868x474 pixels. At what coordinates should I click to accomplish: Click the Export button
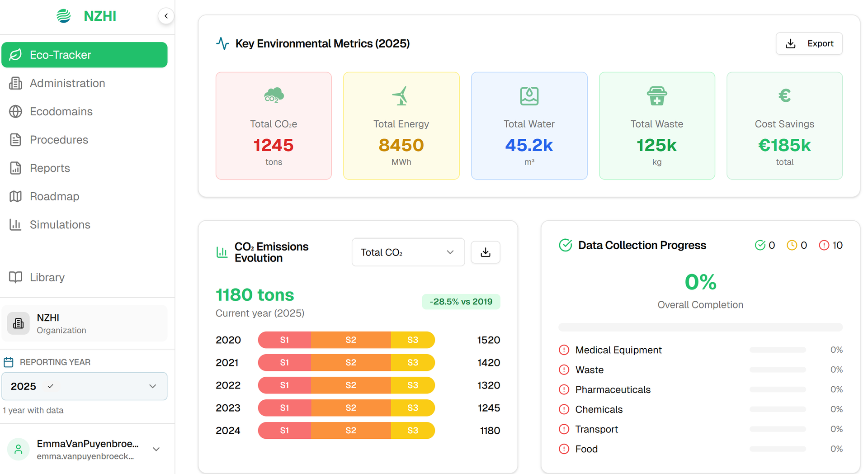pos(809,43)
